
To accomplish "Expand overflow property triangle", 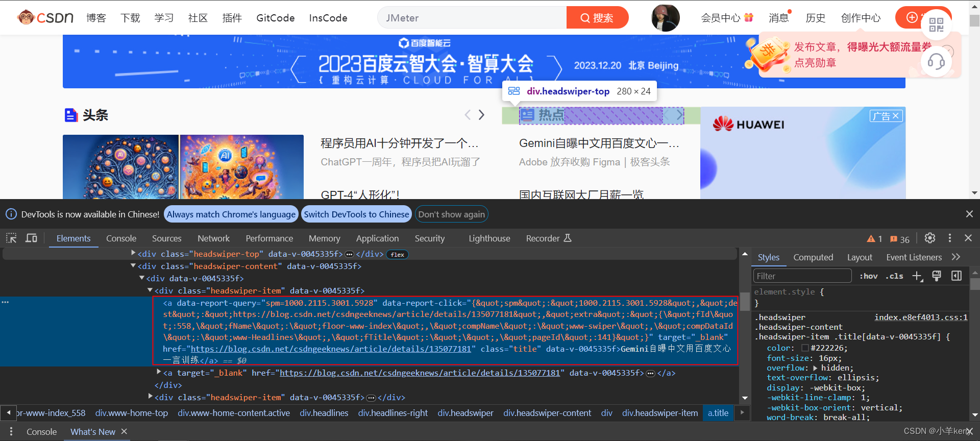I will point(815,368).
